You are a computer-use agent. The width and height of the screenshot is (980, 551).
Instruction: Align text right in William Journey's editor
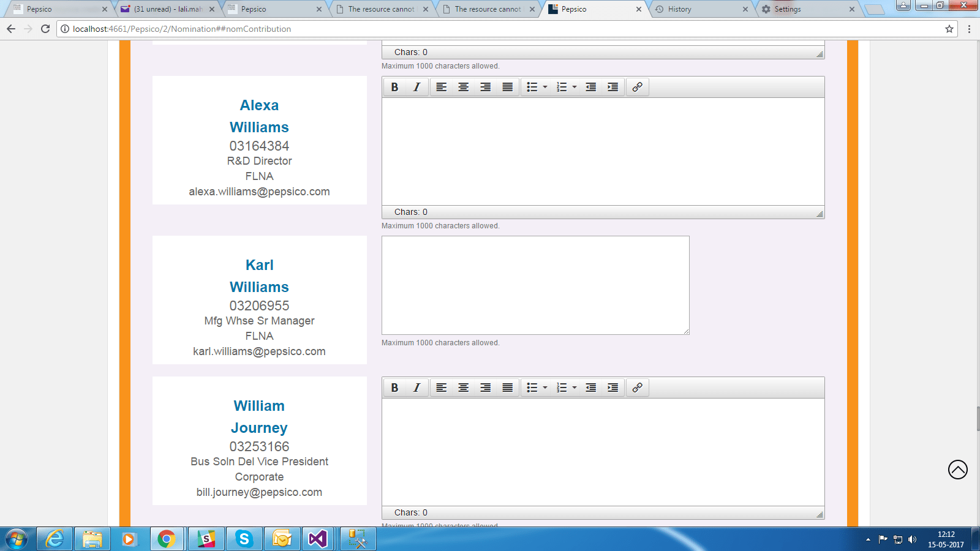click(x=486, y=388)
